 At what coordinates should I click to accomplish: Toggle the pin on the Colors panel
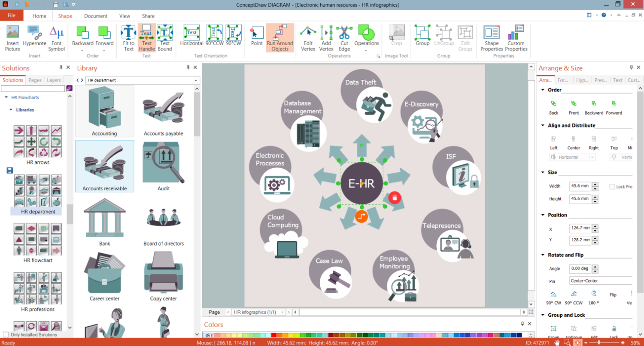(522, 324)
